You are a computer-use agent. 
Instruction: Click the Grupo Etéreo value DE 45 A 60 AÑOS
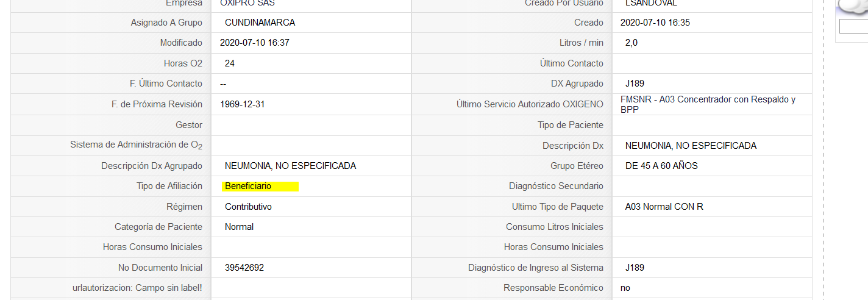(661, 166)
